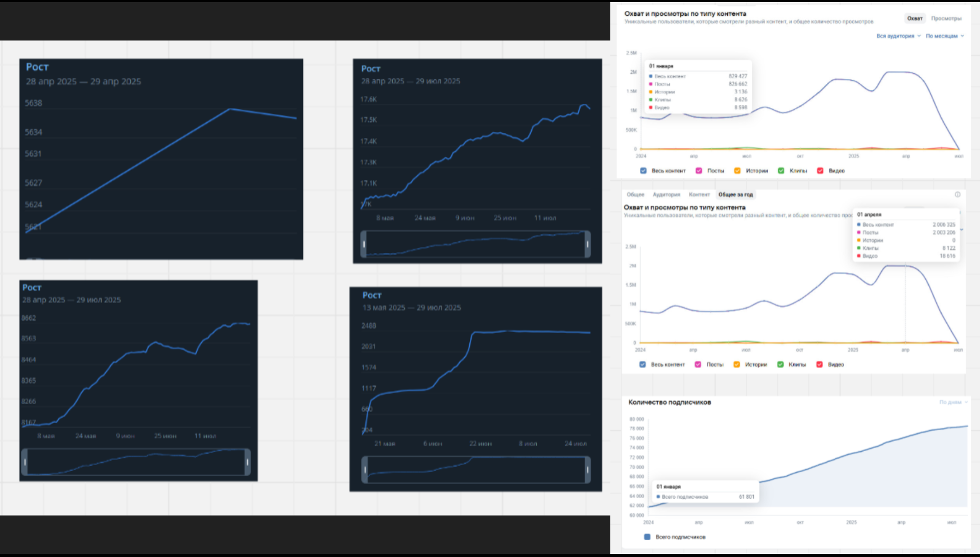The height and width of the screenshot is (557, 980).
Task: Uncheck 'Весь контент' in the top chart legend
Action: (x=643, y=171)
